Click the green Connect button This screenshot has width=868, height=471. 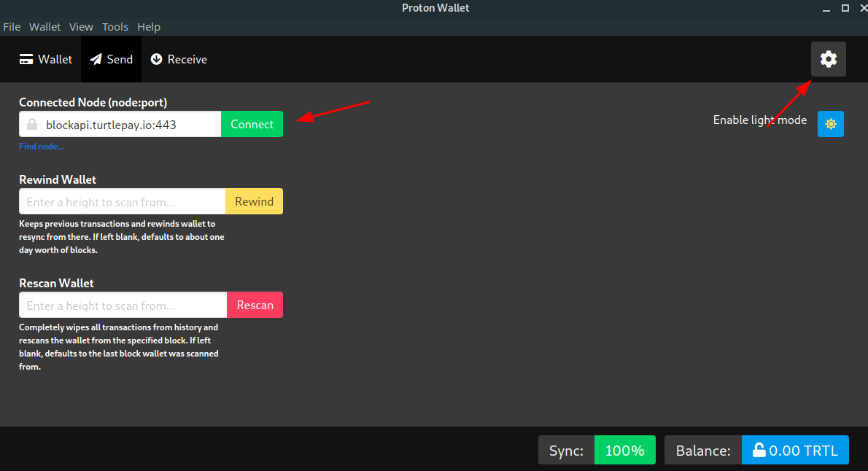(x=252, y=124)
